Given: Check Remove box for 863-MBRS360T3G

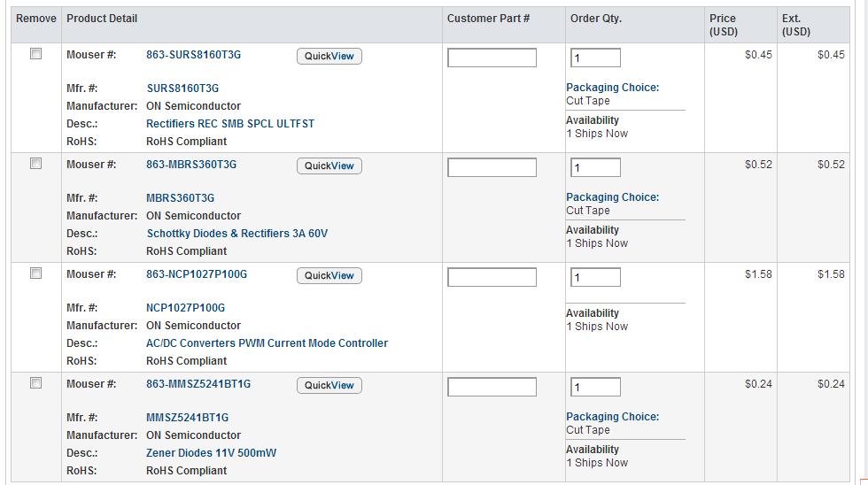Looking at the screenshot, I should tap(36, 163).
